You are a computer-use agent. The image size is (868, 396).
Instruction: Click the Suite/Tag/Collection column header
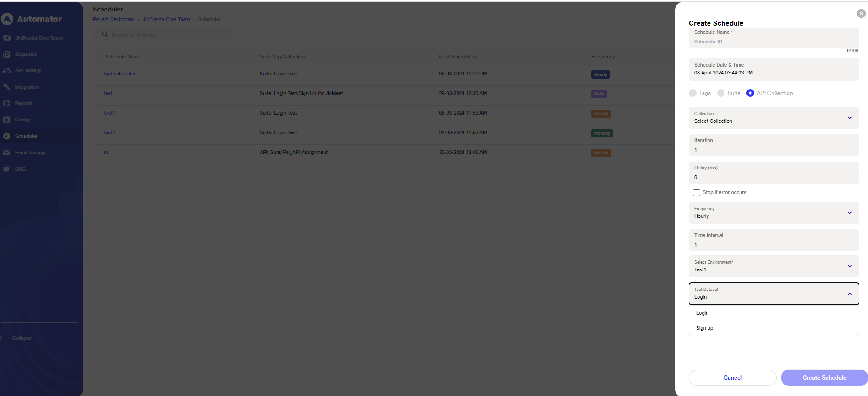click(282, 57)
